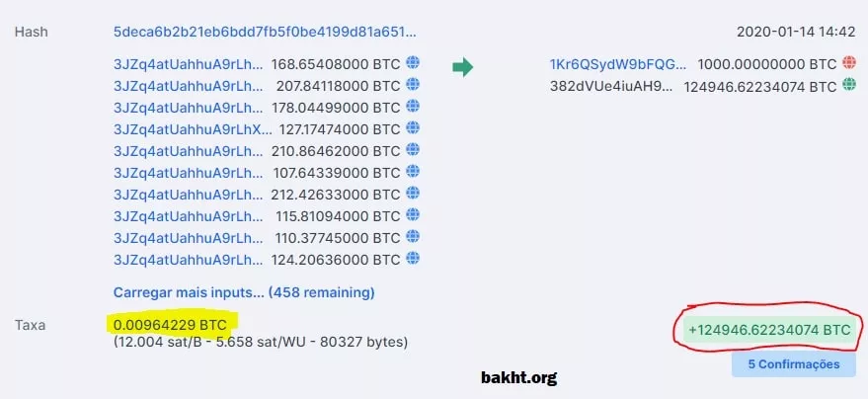Open input address with 124.20636000 BTC

(x=189, y=260)
